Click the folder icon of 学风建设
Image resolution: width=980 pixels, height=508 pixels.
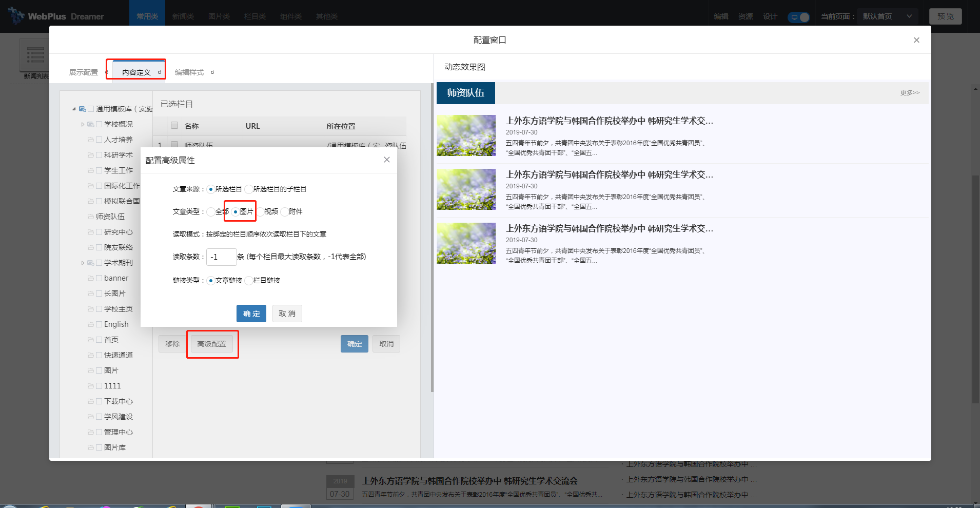point(91,417)
